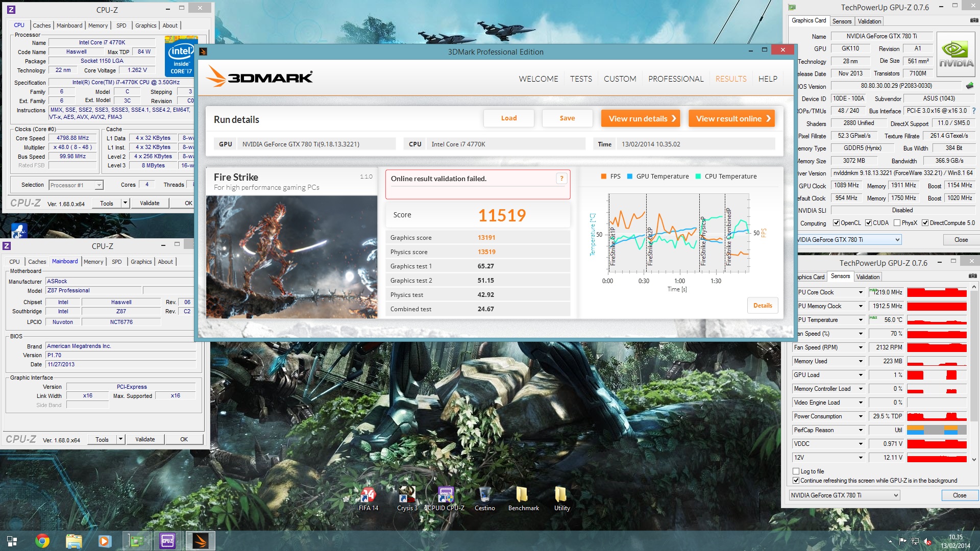Click the FPS orange legend swatch
The image size is (980, 551).
pos(603,177)
